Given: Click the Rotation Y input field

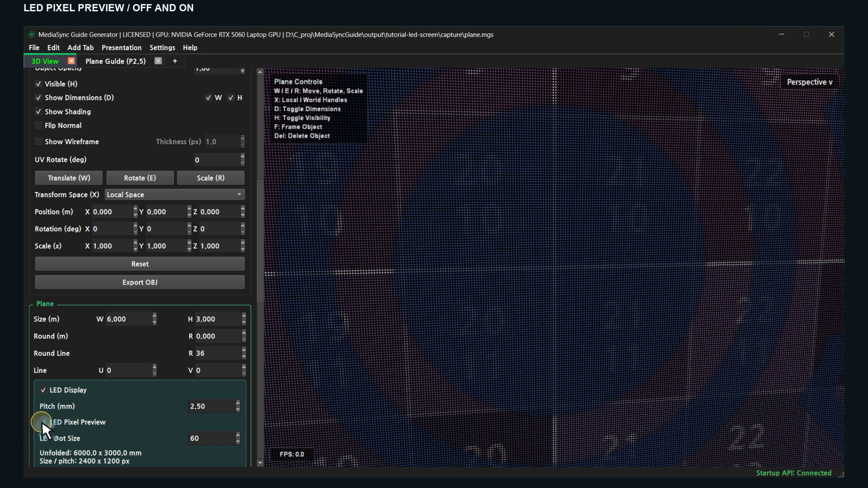Looking at the screenshot, I should [166, 229].
